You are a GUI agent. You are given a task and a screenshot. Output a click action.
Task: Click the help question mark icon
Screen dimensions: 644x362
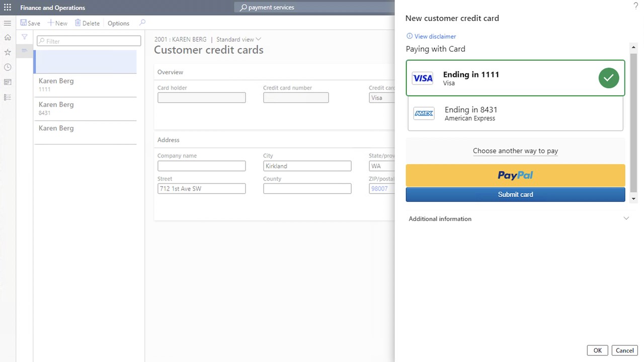click(635, 6)
